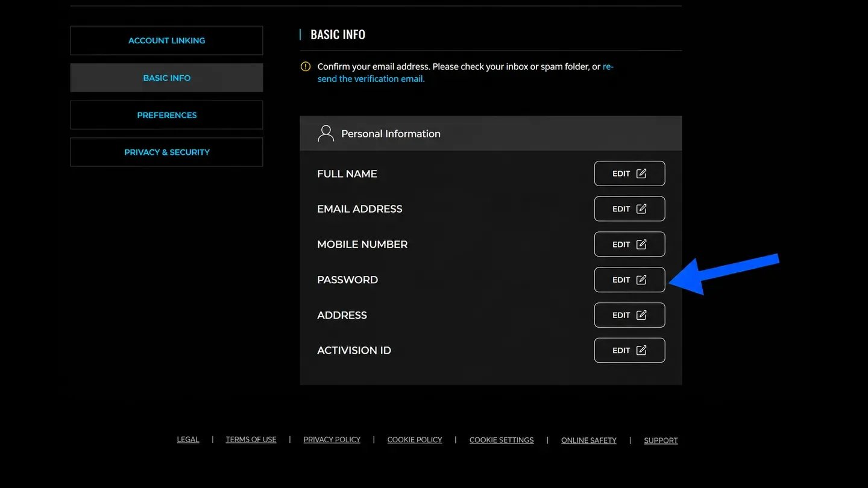Image resolution: width=868 pixels, height=488 pixels.
Task: Open Privacy & Security settings
Action: coord(166,152)
